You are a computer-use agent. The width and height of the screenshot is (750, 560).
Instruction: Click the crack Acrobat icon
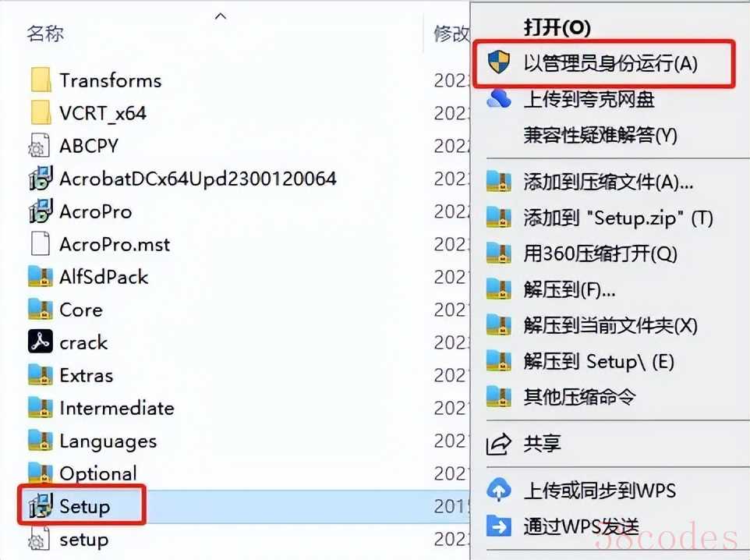pyautogui.click(x=41, y=342)
